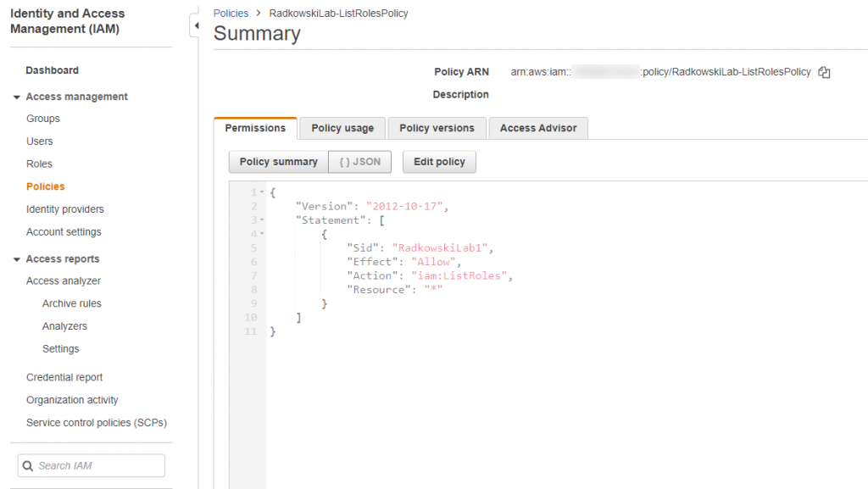
Task: Open the Access Advisor tab
Action: [x=538, y=128]
